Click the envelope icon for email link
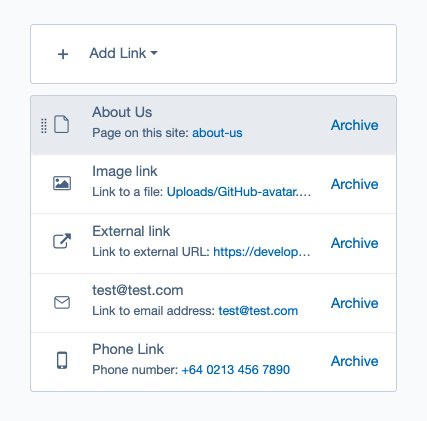This screenshot has width=427, height=421. 62,303
